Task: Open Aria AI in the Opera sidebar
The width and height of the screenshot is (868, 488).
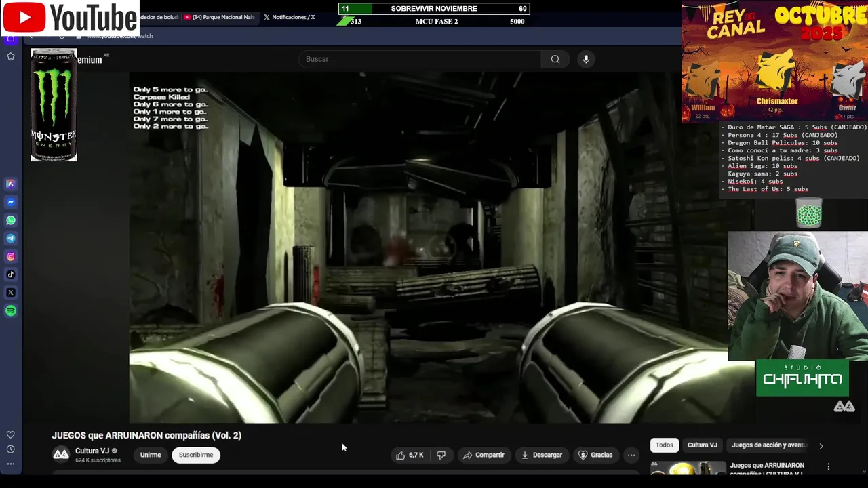Action: [x=11, y=184]
